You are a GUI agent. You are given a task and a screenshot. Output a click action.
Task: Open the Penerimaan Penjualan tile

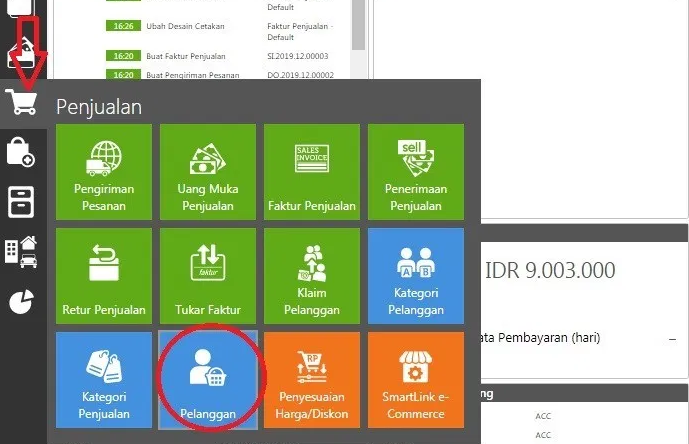(x=416, y=172)
